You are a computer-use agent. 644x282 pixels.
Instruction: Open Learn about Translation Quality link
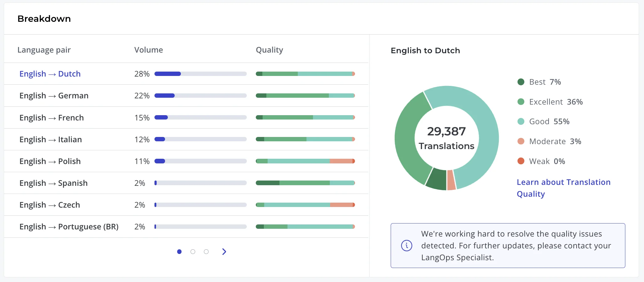(x=563, y=188)
